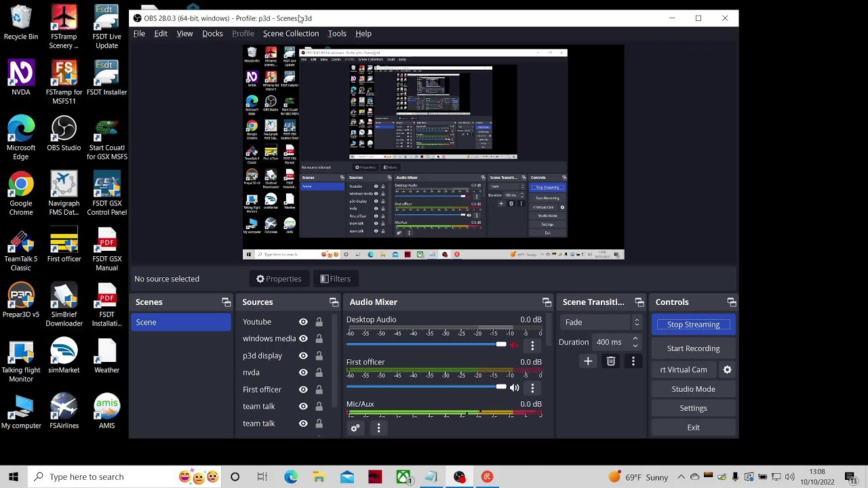The image size is (868, 488).
Task: Pop out the Audio Mixer dock icon
Action: [x=547, y=302]
